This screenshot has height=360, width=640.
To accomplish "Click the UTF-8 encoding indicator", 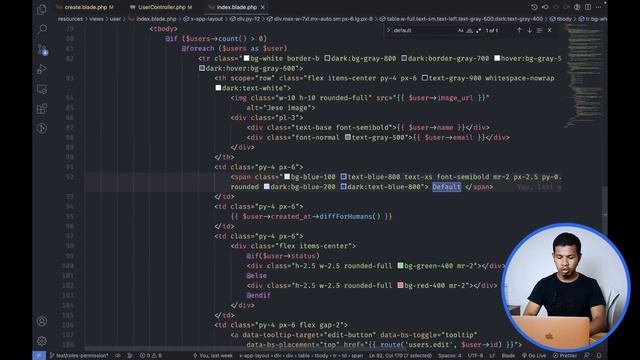I will (475, 356).
